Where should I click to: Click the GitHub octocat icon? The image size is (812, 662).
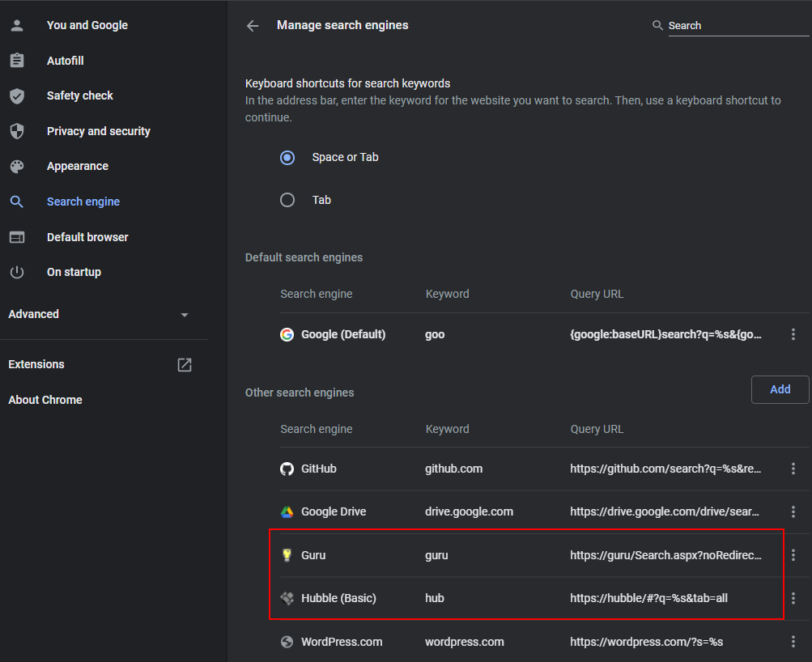tap(287, 469)
